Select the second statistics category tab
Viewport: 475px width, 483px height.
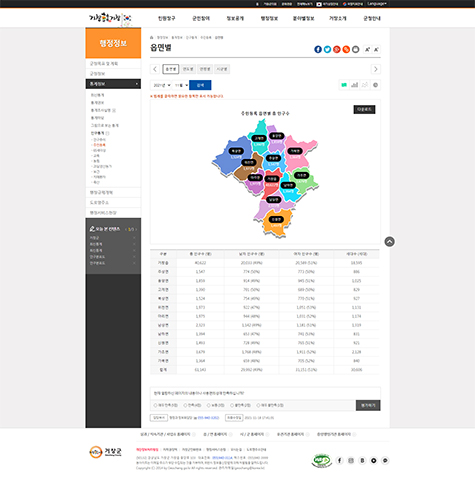pyautogui.click(x=188, y=69)
